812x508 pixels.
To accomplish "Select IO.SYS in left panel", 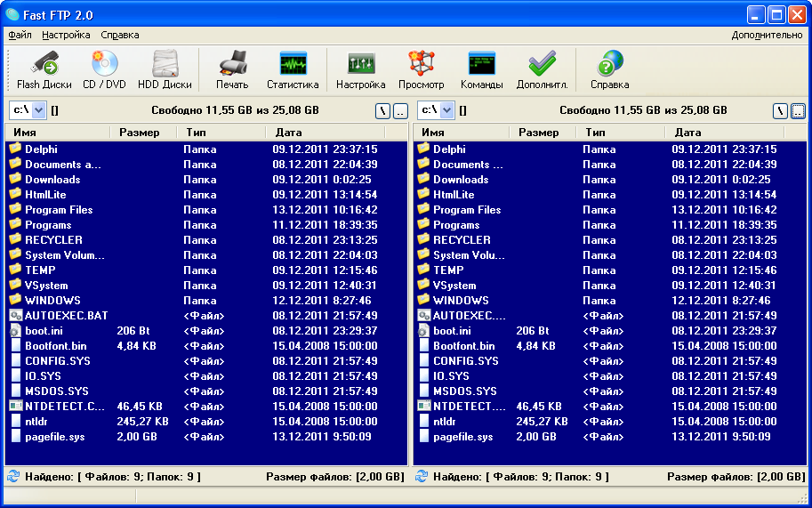I will [43, 376].
